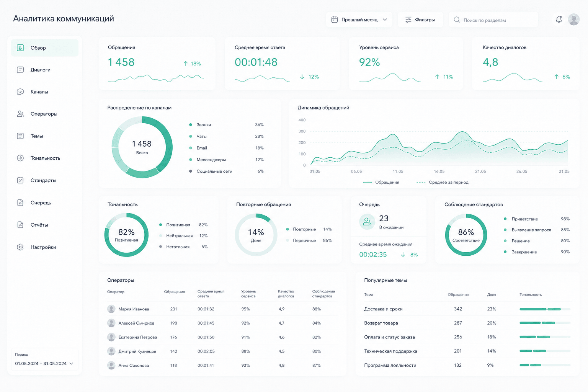Expand the Прошлый месяц period dropdown
Image resolution: width=588 pixels, height=392 pixels.
click(359, 20)
